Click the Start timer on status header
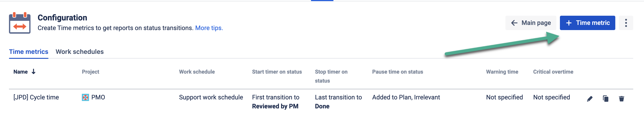Screen dimensions: 644x114 tap(277, 72)
